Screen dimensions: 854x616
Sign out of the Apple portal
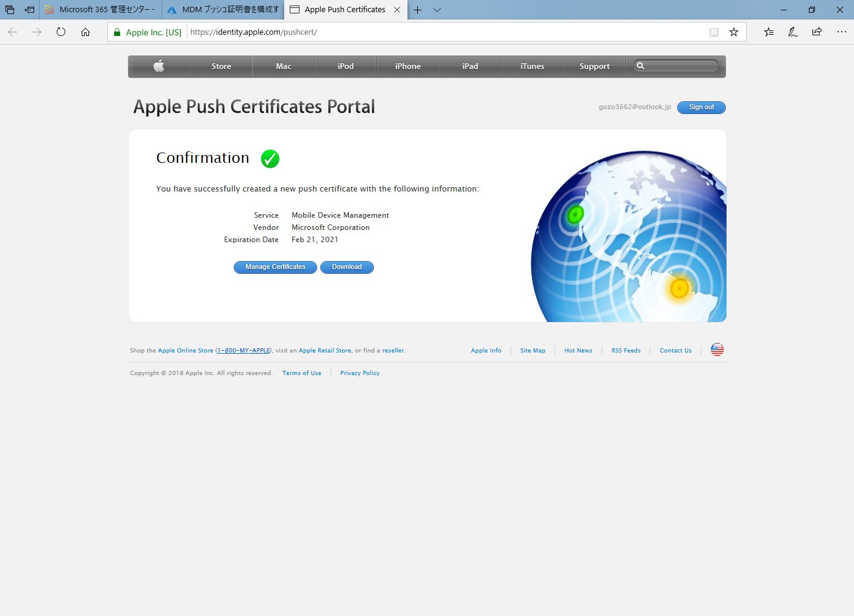(701, 107)
